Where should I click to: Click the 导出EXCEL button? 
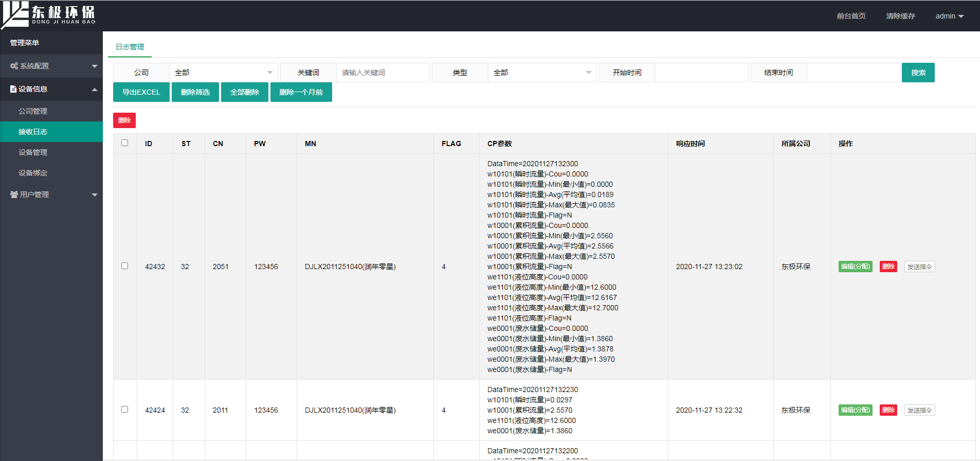[141, 92]
